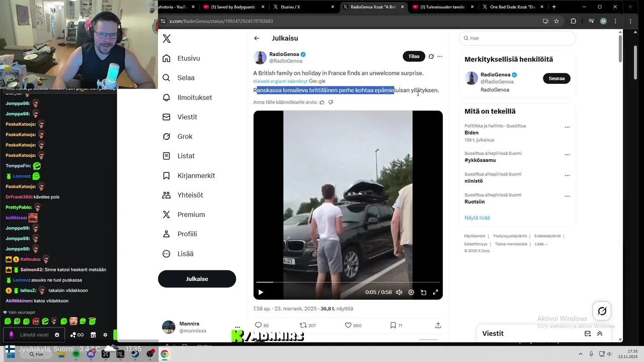644x362 pixels.
Task: Open Selaa in the X sidebar
Action: pyautogui.click(x=179, y=78)
